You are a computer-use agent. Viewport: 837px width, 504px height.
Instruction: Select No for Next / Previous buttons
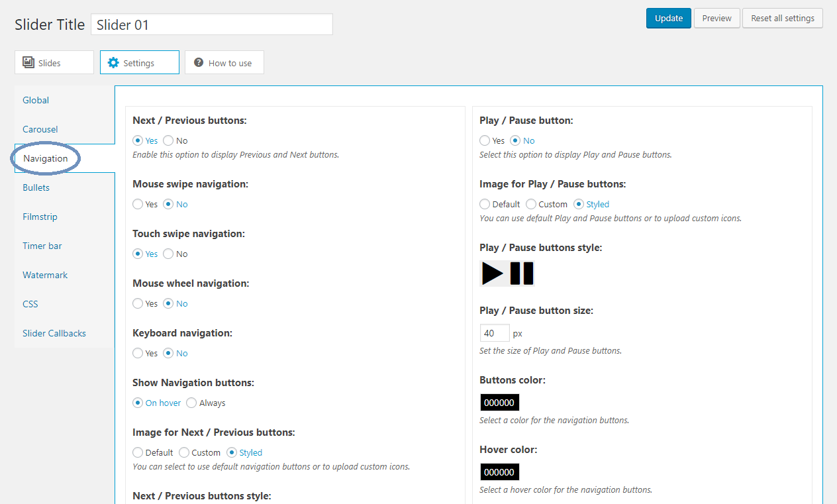pos(168,140)
